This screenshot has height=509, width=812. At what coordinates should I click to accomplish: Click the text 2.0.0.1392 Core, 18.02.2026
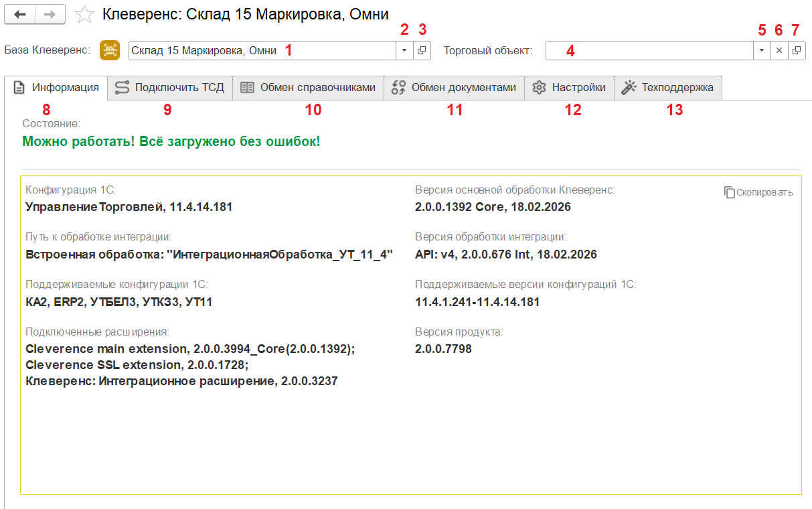(493, 207)
